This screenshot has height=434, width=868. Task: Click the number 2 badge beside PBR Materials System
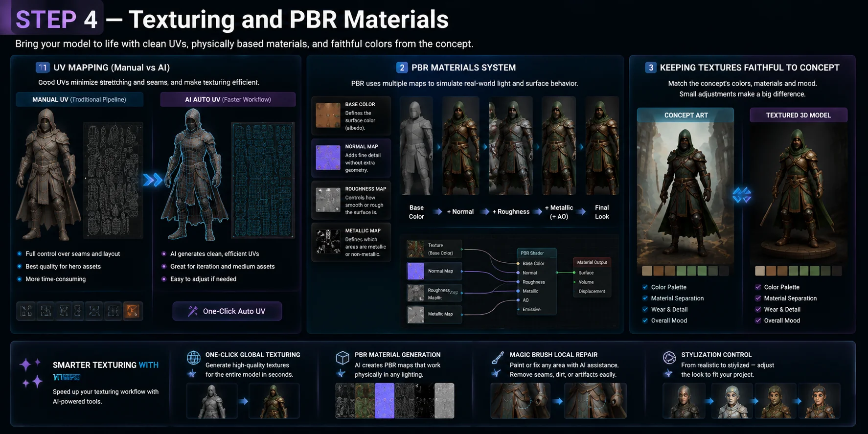pyautogui.click(x=402, y=68)
